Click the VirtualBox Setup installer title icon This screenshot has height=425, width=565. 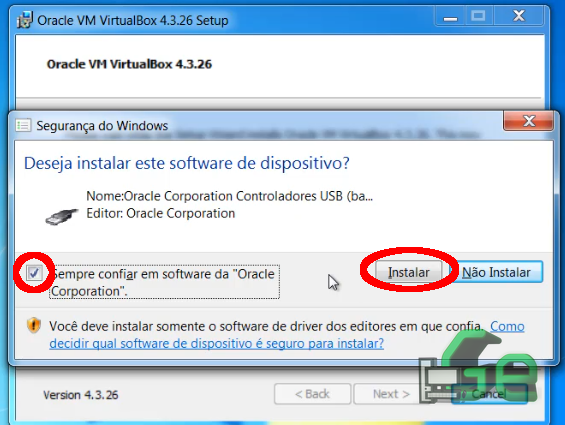pyautogui.click(x=25, y=20)
